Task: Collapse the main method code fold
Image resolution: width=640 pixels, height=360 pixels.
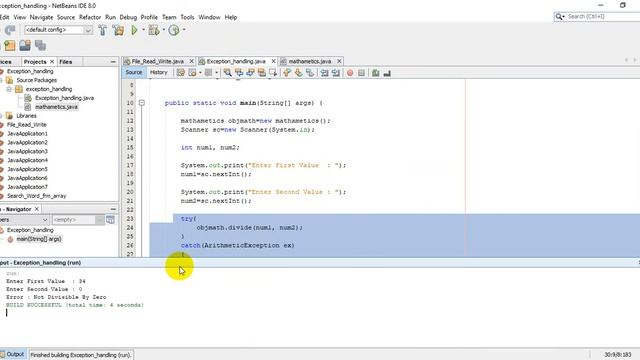Action: pyautogui.click(x=142, y=103)
